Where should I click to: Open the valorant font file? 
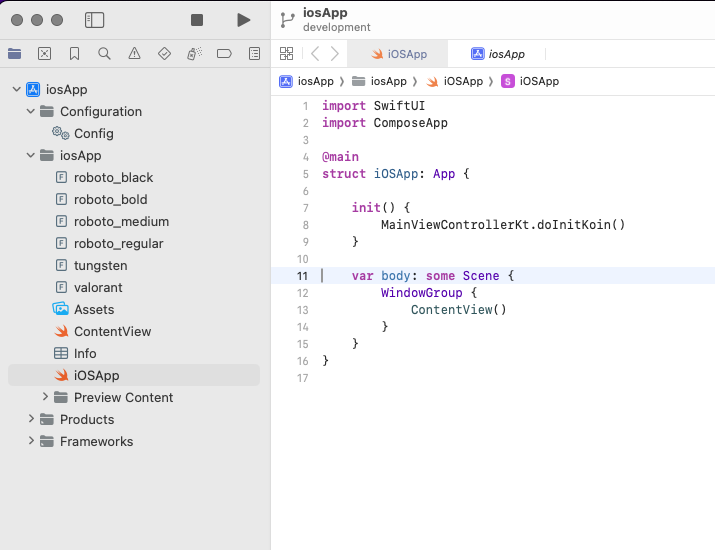(x=134, y=287)
